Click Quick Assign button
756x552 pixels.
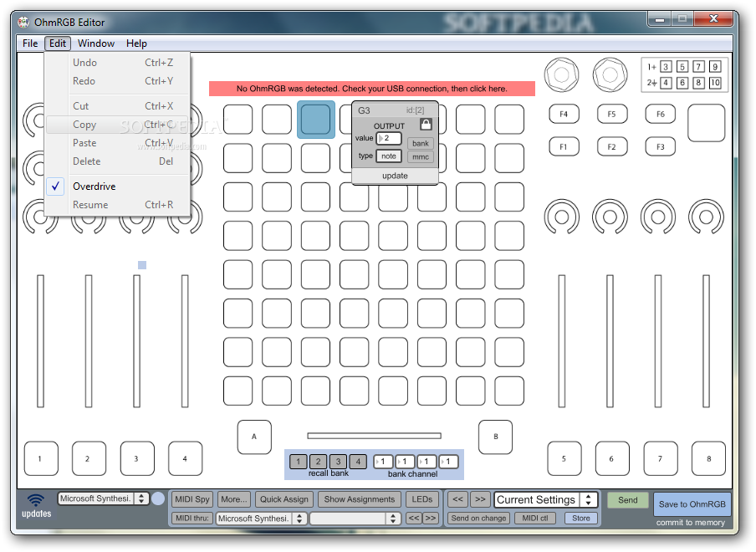(284, 499)
